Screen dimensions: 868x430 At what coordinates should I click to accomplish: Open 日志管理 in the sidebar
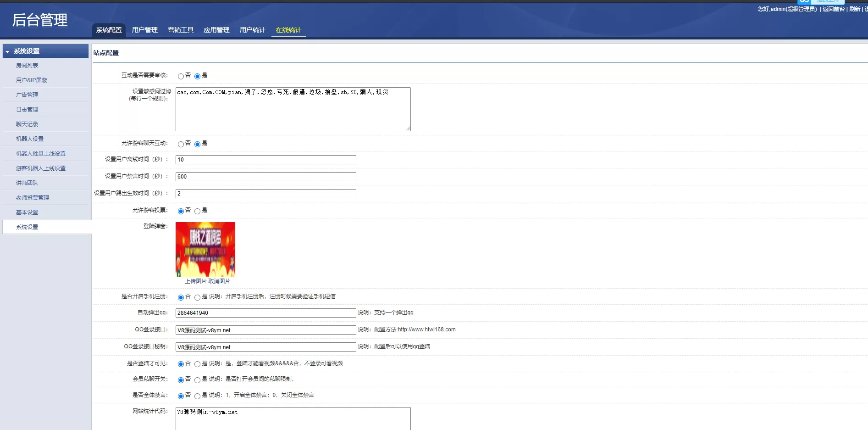[x=27, y=110]
